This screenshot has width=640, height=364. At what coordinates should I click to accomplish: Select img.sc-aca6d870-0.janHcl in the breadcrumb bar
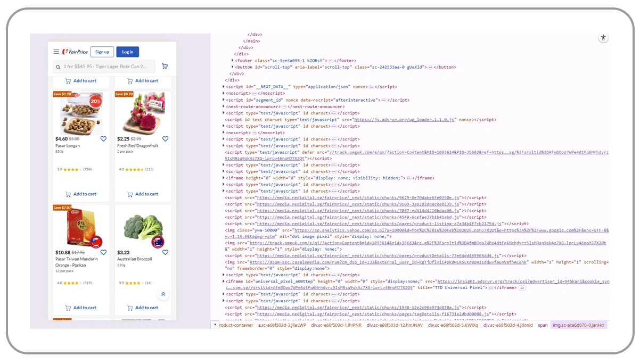(578, 325)
